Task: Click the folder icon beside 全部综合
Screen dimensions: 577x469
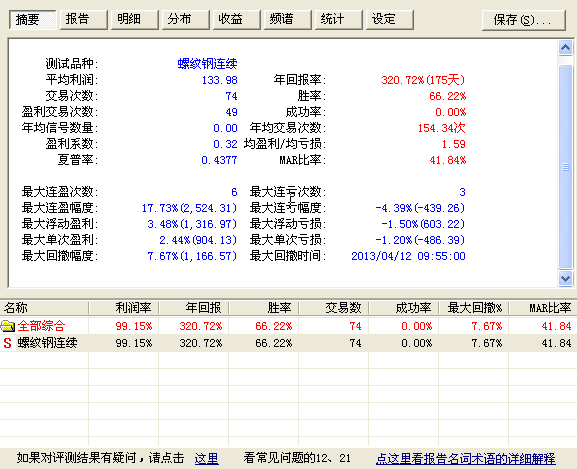Action: [7, 326]
